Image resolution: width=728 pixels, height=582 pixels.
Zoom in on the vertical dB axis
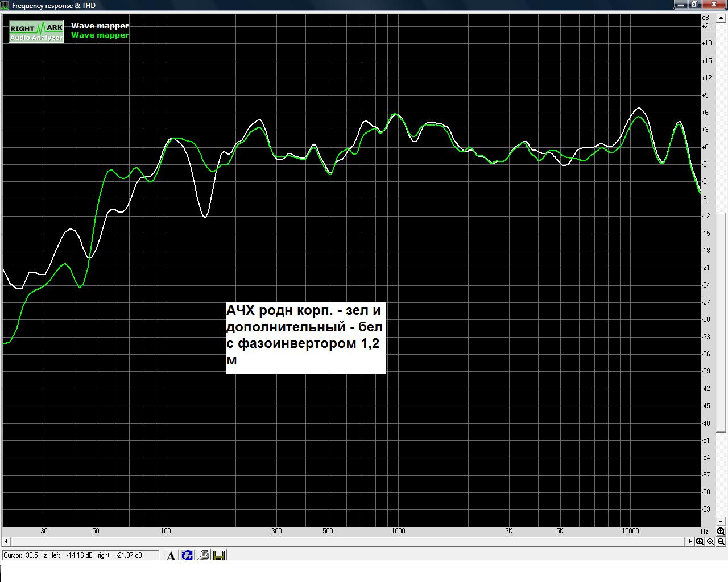point(721,531)
